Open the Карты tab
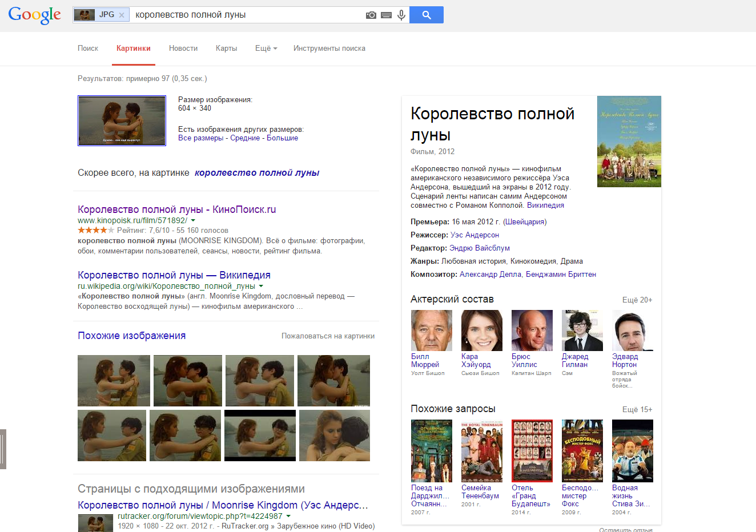This screenshot has width=756, height=532. click(226, 49)
